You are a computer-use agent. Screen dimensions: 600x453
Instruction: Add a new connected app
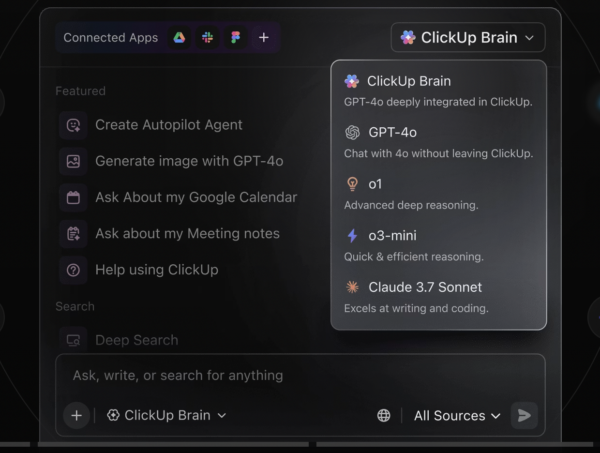[x=264, y=37]
